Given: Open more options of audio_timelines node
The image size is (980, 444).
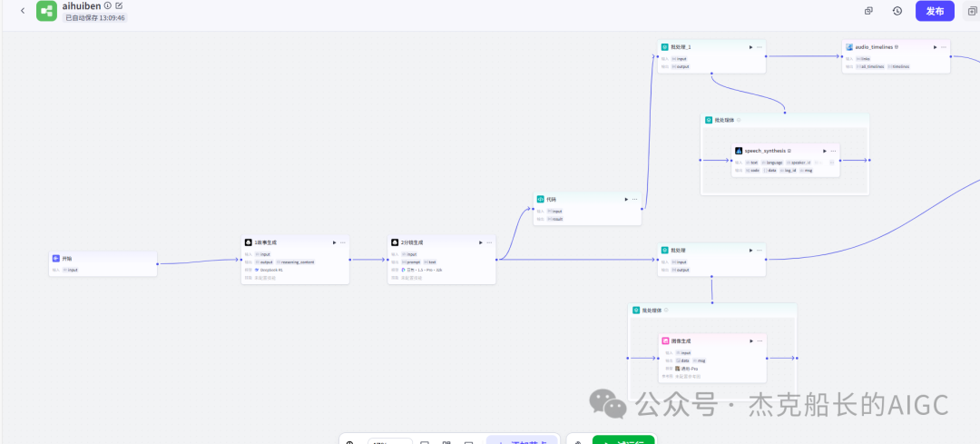Looking at the screenshot, I should click(944, 47).
